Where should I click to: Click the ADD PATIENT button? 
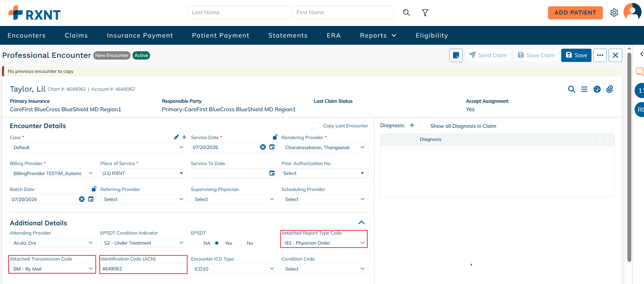point(575,13)
